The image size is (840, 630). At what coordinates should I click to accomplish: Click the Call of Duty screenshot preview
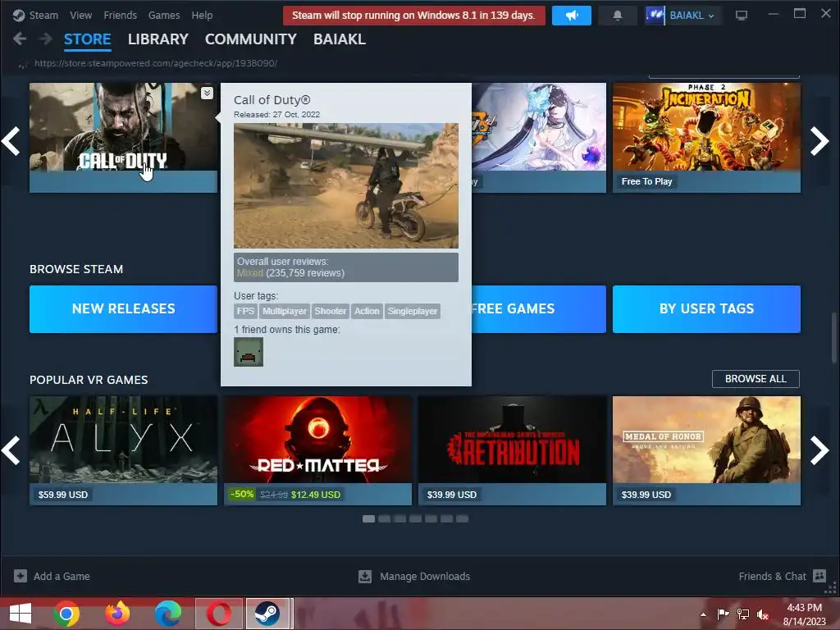tap(346, 186)
